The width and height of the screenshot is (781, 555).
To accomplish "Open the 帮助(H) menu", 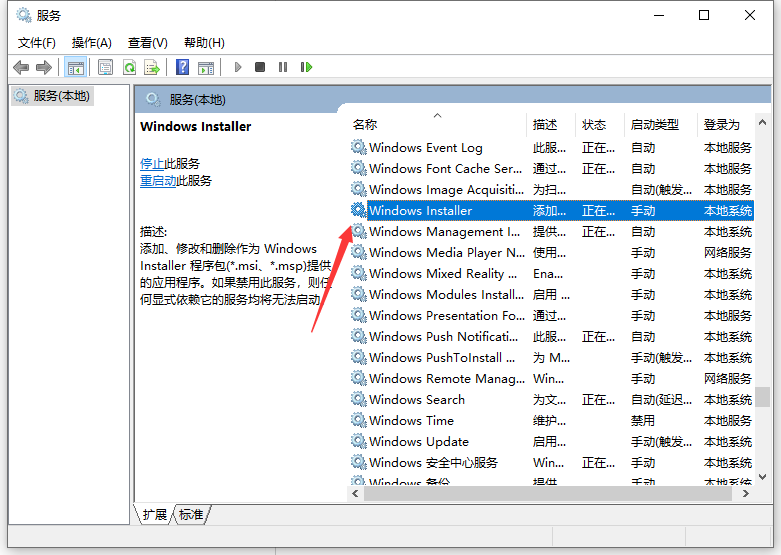I will (204, 43).
